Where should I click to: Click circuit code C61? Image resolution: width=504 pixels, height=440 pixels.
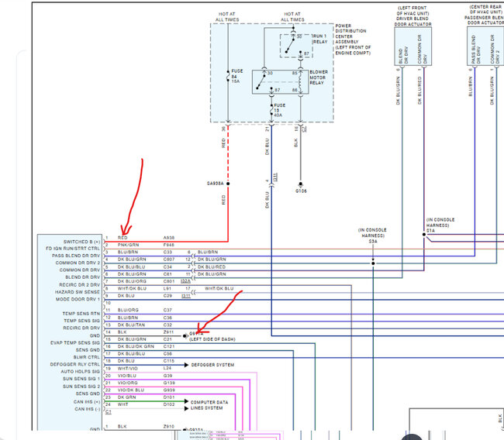click(x=167, y=274)
